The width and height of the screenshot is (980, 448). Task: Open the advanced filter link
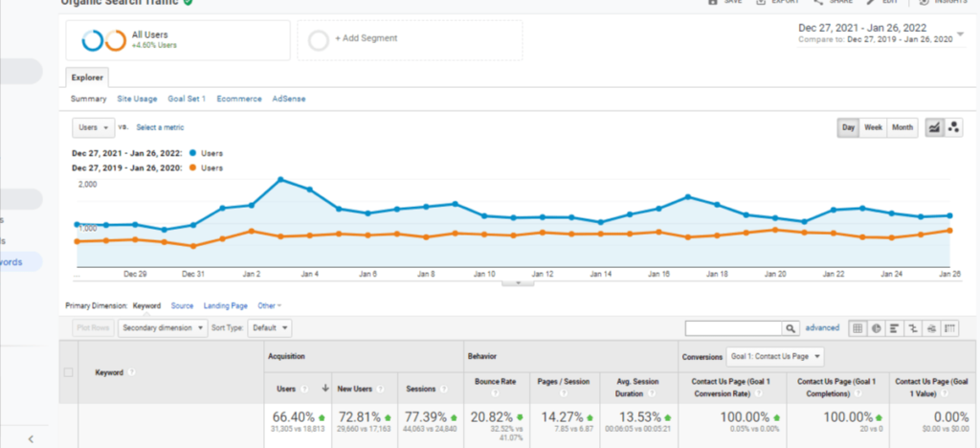point(822,328)
